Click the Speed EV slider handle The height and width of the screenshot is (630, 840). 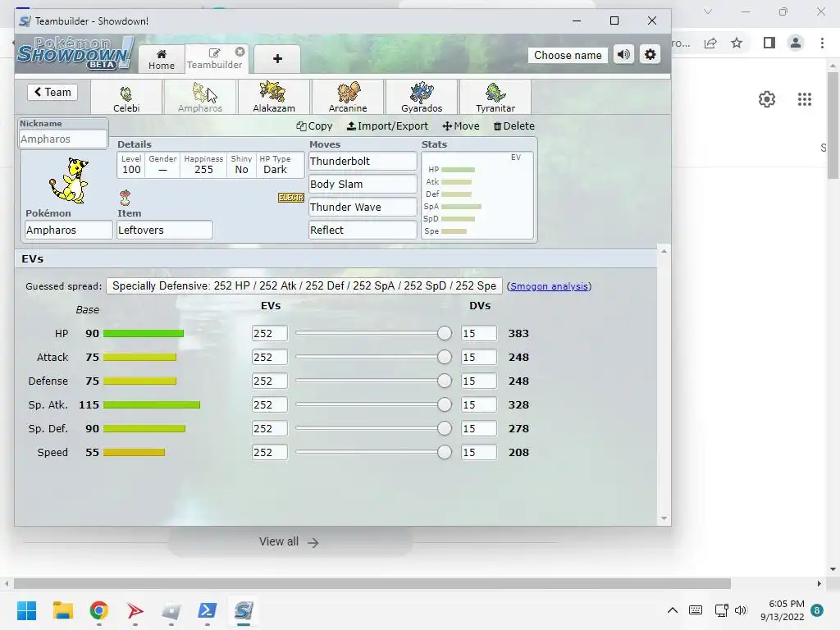click(x=444, y=452)
